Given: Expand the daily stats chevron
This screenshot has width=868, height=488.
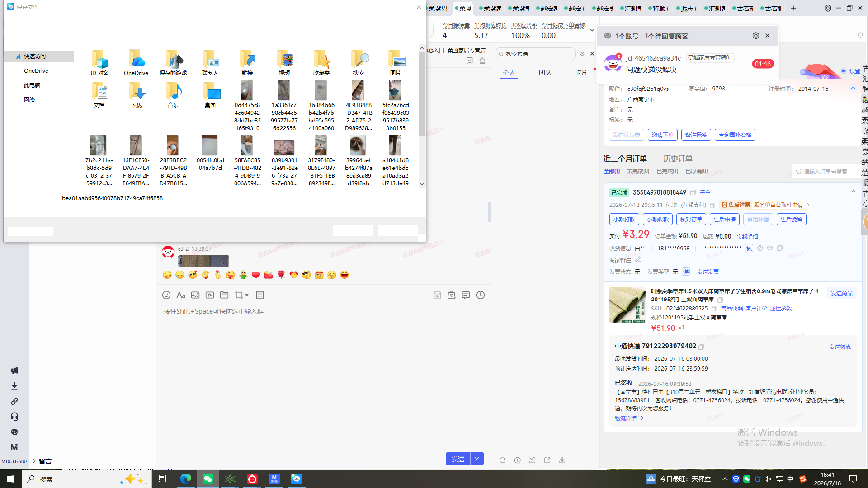Looking at the screenshot, I should pos(592,30).
